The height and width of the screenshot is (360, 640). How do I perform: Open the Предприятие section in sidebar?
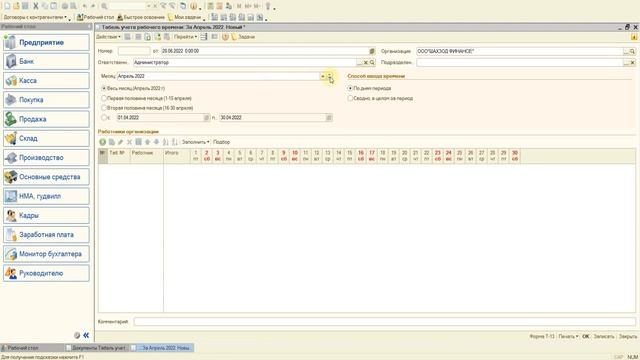[46, 42]
